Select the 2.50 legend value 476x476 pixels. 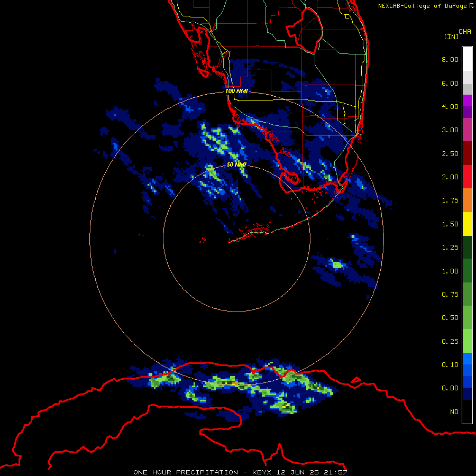(x=450, y=153)
